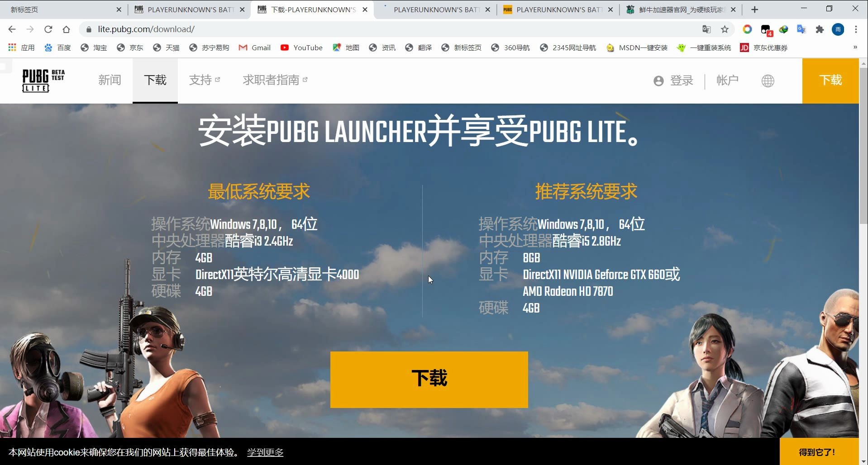Viewport: 868px width, 465px height.
Task: Open the 京东优惠券 bookmark
Action: (764, 47)
